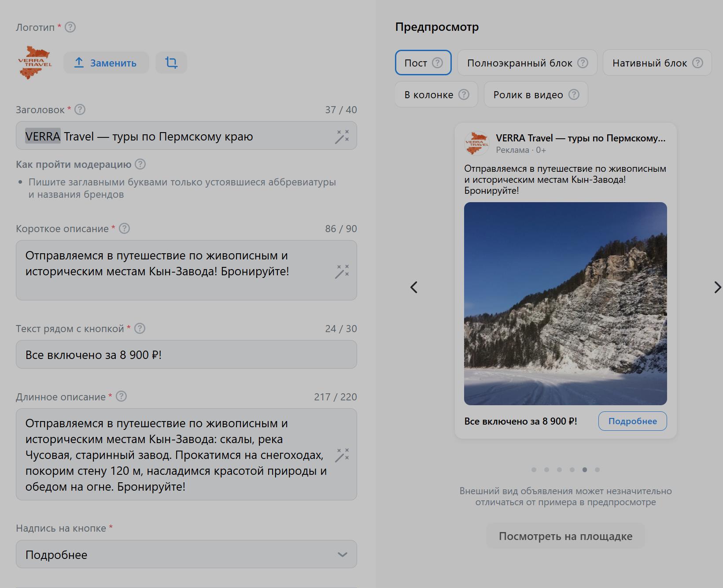Click magic wand icon in Короткое описание field
The height and width of the screenshot is (588, 723).
point(342,271)
